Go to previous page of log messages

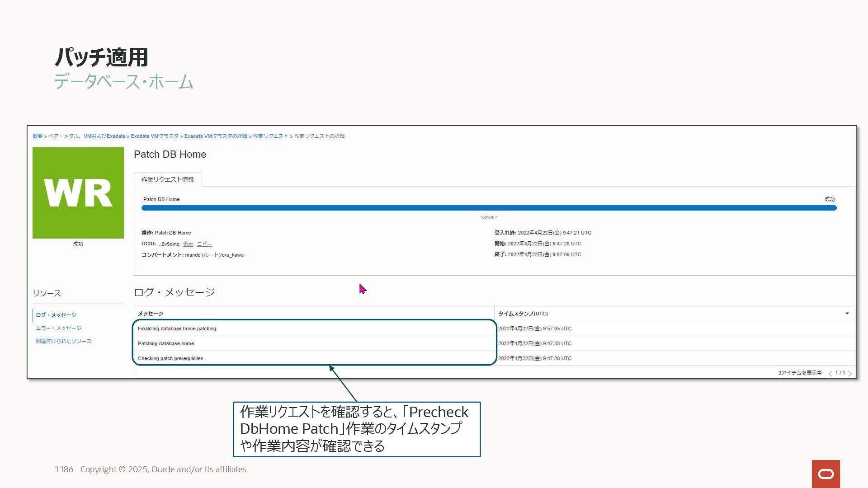830,373
